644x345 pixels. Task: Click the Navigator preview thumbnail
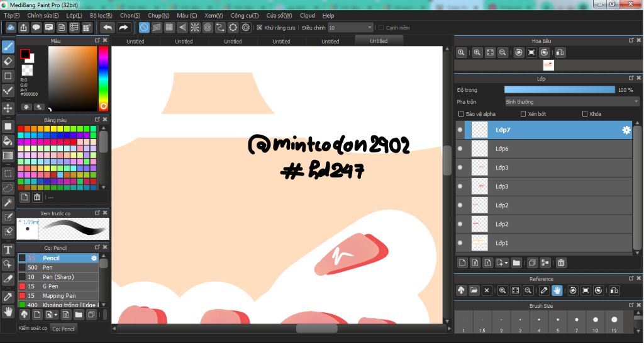coord(548,65)
